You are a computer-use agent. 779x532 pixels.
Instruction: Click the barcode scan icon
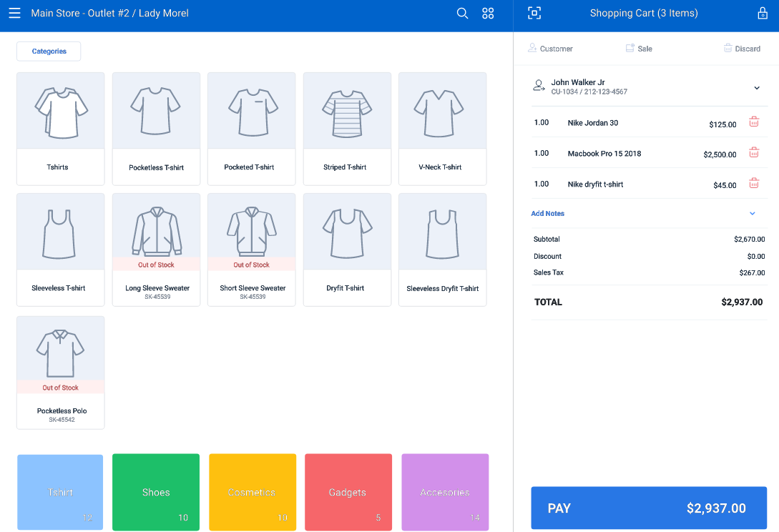point(534,13)
